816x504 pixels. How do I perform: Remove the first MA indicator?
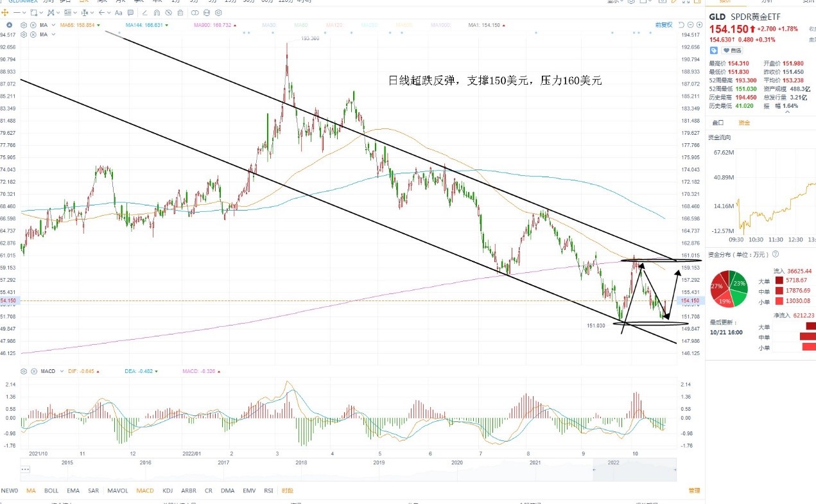33,25
